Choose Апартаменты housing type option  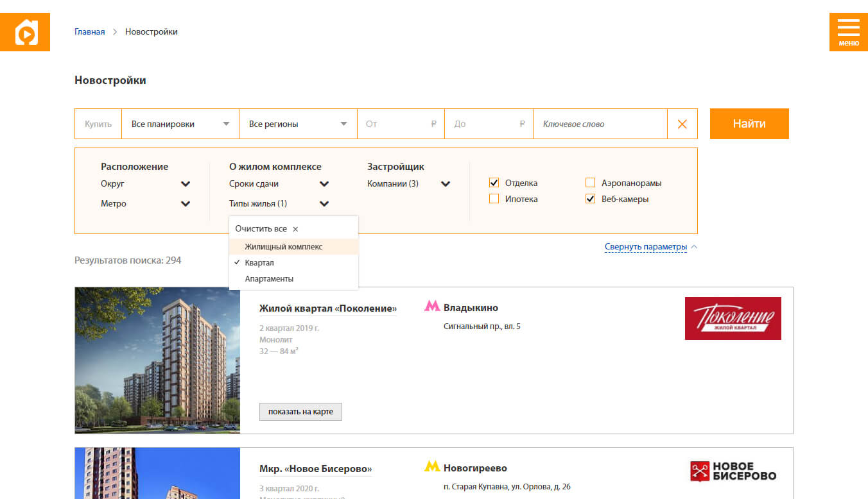click(269, 279)
